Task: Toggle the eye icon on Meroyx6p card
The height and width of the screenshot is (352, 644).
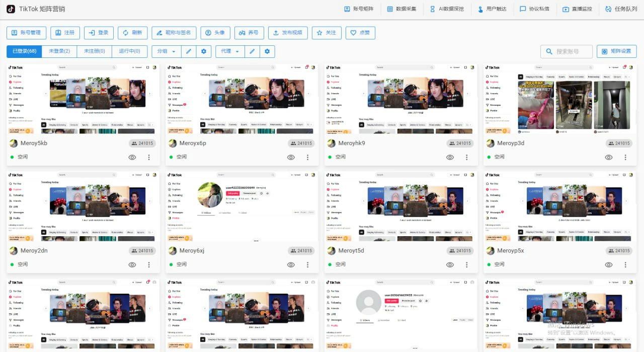Action: [291, 157]
